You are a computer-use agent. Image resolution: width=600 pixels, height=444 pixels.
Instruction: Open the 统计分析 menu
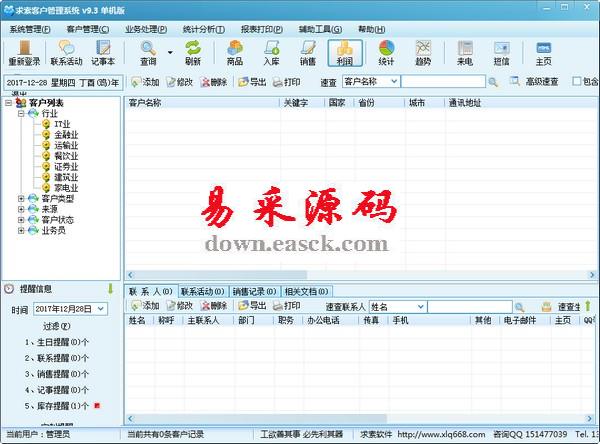point(204,29)
